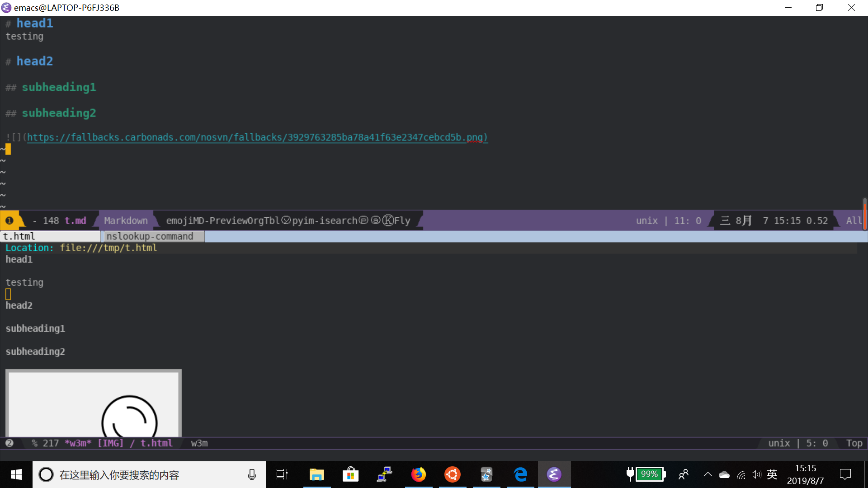Image resolution: width=868 pixels, height=488 pixels.
Task: Open the Markdown major mode menu
Action: pyautogui.click(x=126, y=221)
